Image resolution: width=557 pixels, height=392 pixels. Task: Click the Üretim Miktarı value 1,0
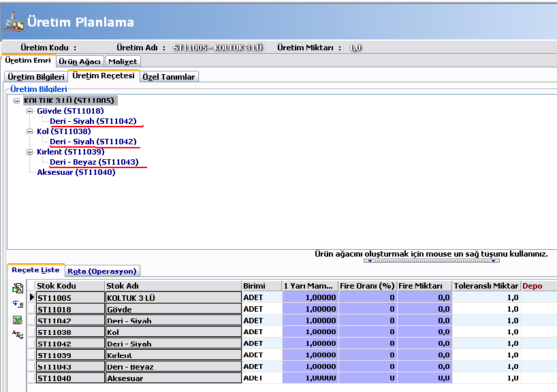(355, 48)
